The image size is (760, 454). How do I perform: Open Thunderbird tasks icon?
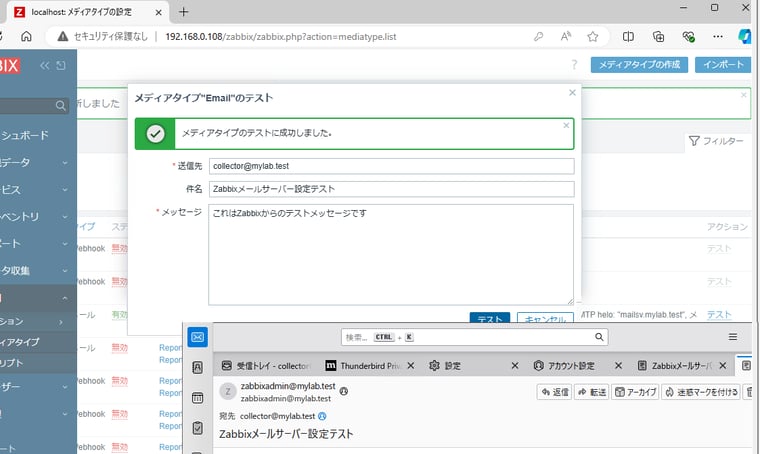[198, 428]
